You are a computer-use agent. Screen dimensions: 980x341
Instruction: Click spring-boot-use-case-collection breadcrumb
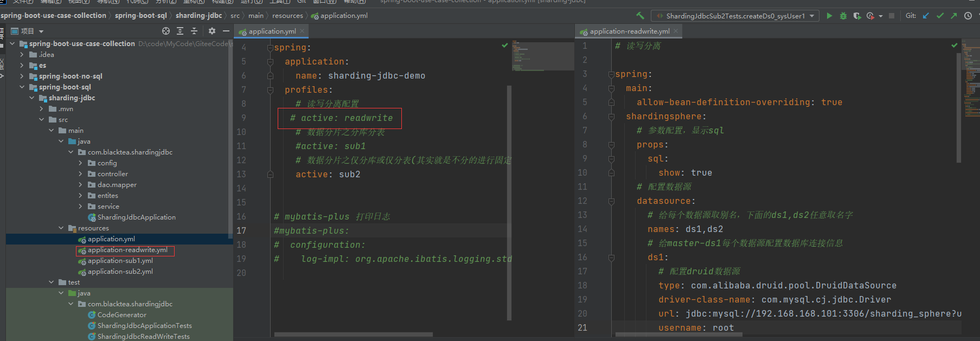click(53, 16)
